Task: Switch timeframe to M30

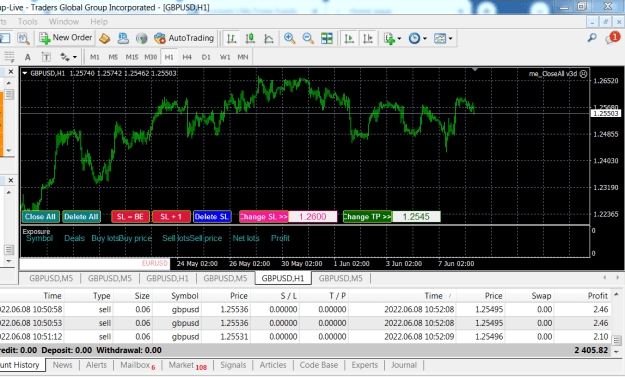Action: 151,57
